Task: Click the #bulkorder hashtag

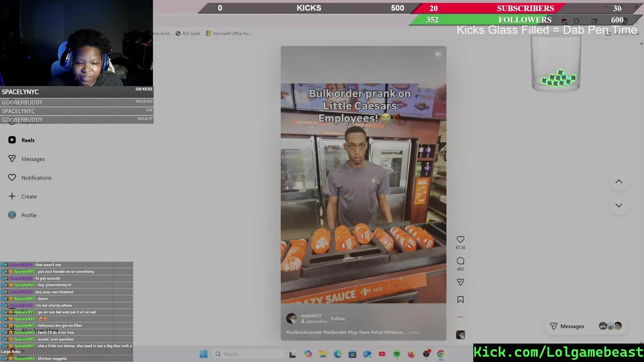Action: (335, 332)
